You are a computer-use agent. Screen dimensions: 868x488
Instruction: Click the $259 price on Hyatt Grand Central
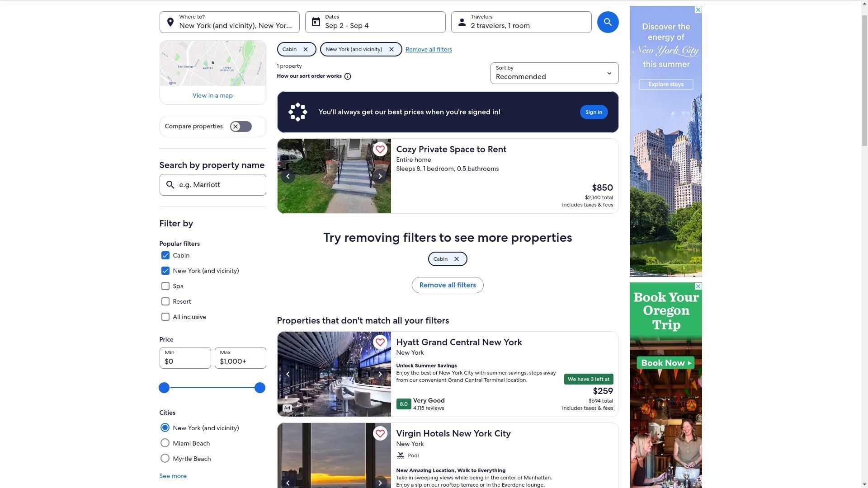(603, 391)
